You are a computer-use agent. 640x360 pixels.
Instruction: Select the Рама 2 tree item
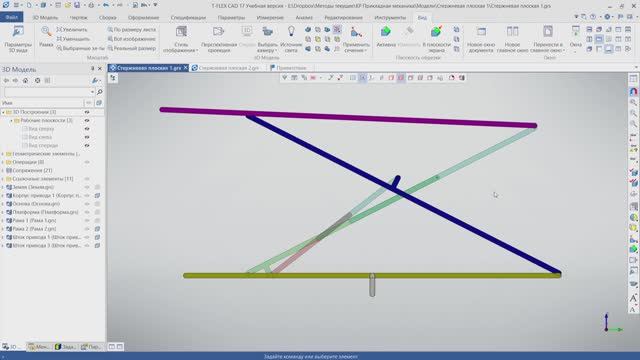(x=34, y=229)
